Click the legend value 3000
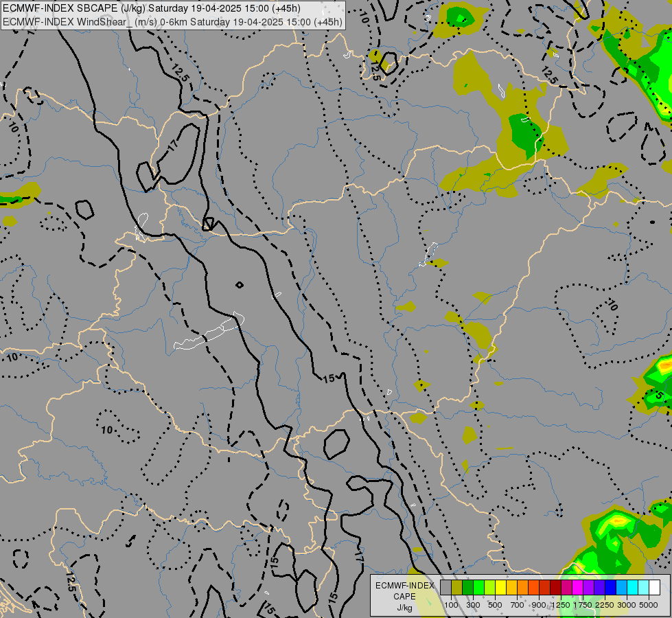Screen dimensions: 672x618 627,605
